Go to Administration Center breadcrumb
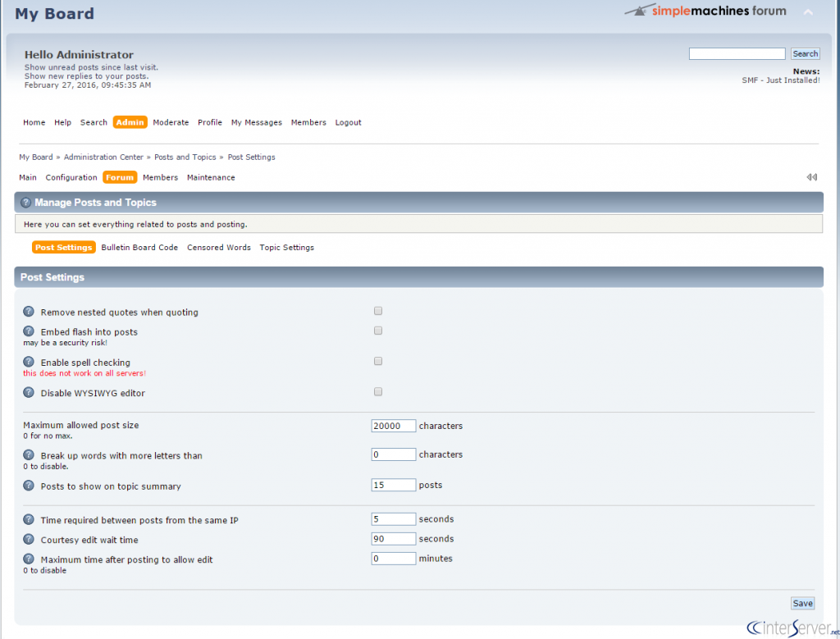Image resolution: width=840 pixels, height=639 pixels. [104, 157]
